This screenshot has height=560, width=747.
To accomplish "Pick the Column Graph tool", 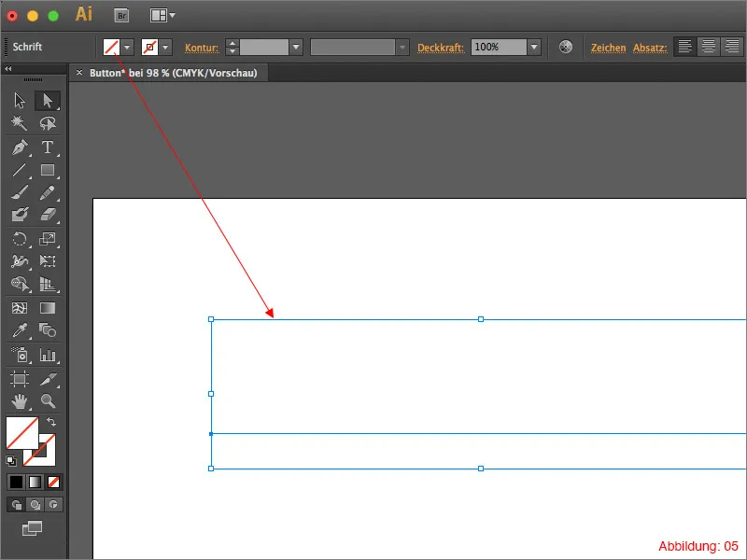I will pos(48,355).
